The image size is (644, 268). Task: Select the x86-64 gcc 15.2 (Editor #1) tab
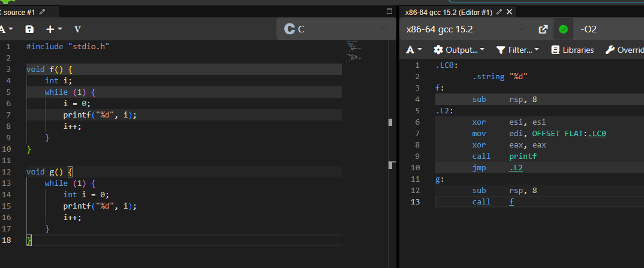pyautogui.click(x=449, y=13)
